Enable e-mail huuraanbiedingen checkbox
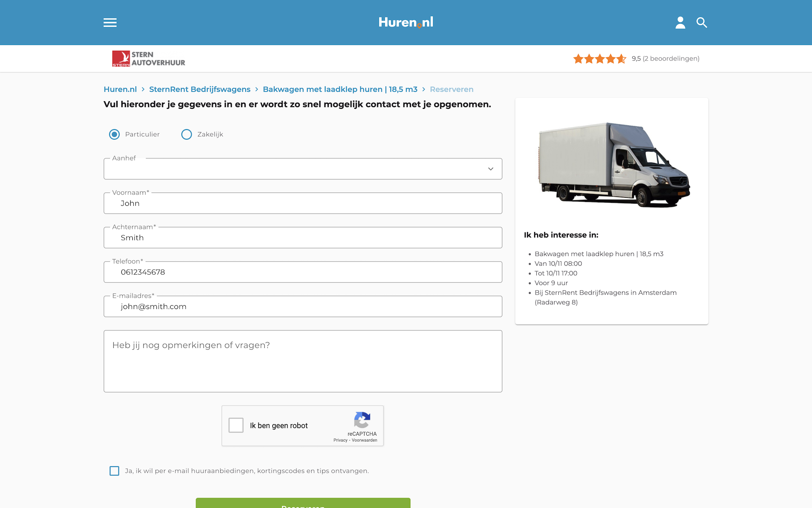Image resolution: width=812 pixels, height=508 pixels. click(114, 471)
